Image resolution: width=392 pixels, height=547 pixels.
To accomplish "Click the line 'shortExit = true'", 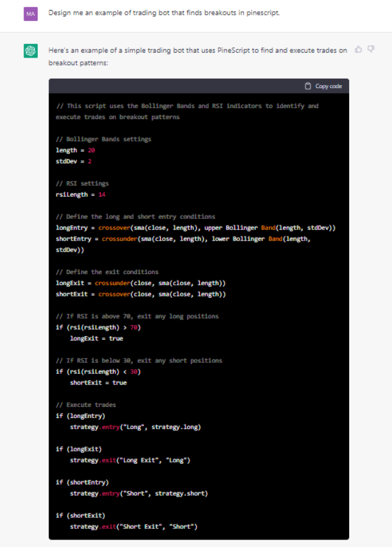I will pos(99,383).
